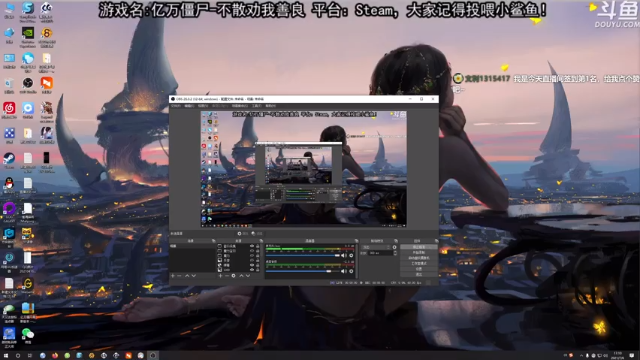Expand hidden system tray icons chevron
The width and height of the screenshot is (640, 360).
[581, 356]
